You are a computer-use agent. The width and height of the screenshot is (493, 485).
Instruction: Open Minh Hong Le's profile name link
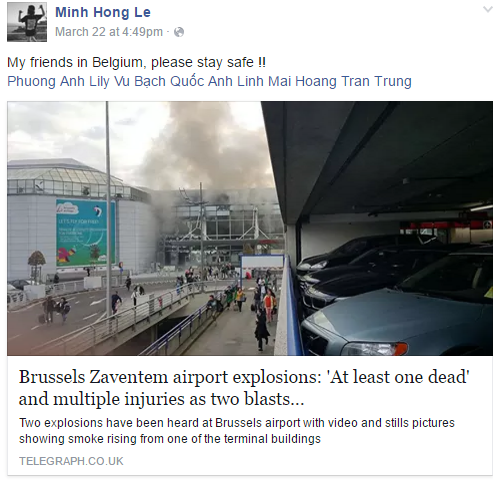tap(103, 12)
